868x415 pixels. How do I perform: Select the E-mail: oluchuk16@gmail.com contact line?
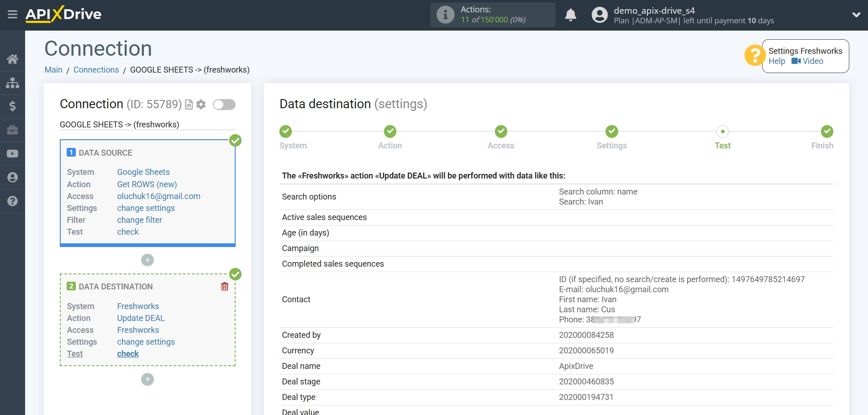tap(614, 289)
